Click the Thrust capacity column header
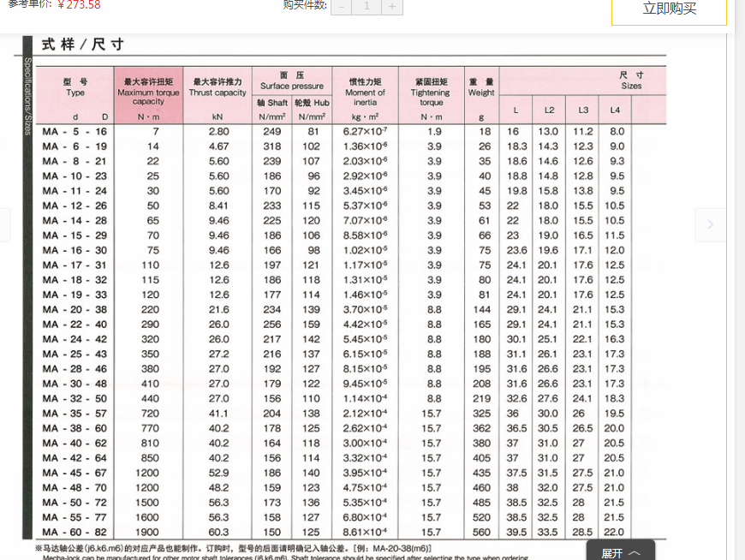This screenshot has width=745, height=560. [x=218, y=95]
